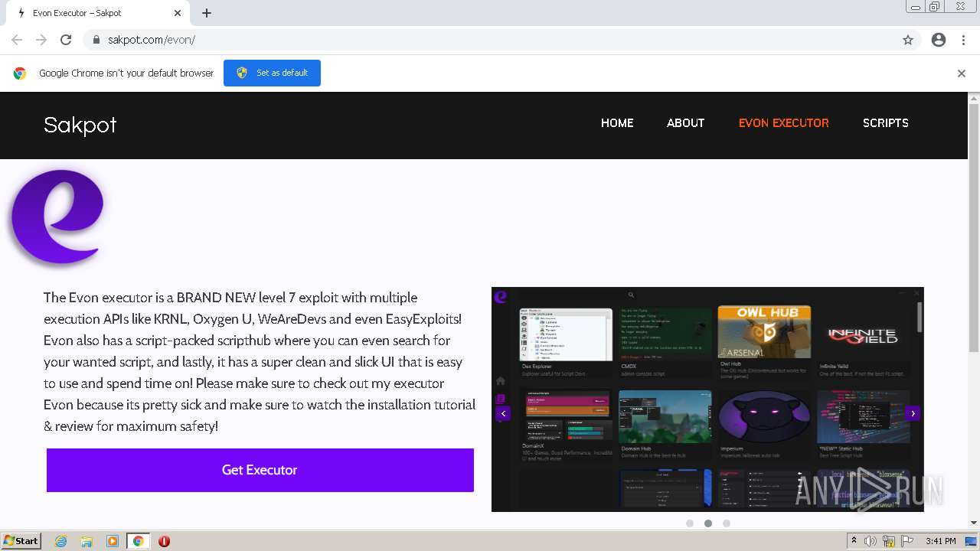Viewport: 980px width, 551px height.
Task: Click the Imperium panther thumbnail
Action: coord(764,416)
